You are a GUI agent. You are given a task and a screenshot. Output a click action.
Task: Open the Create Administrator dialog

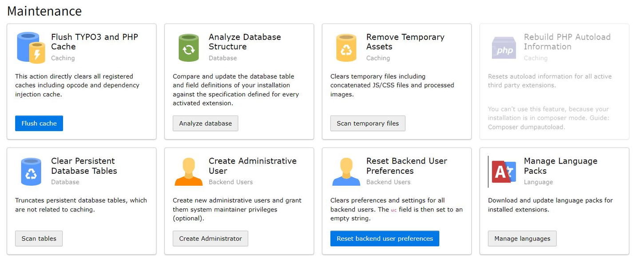tap(210, 239)
